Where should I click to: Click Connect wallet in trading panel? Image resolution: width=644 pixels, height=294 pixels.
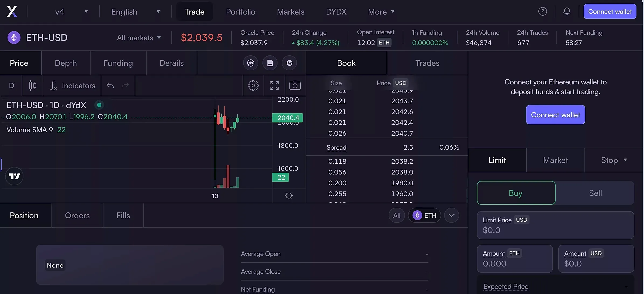(x=555, y=115)
